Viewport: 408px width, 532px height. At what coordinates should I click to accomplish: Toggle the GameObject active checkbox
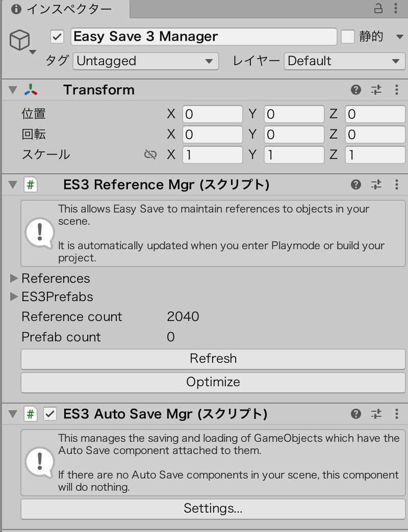(x=57, y=37)
